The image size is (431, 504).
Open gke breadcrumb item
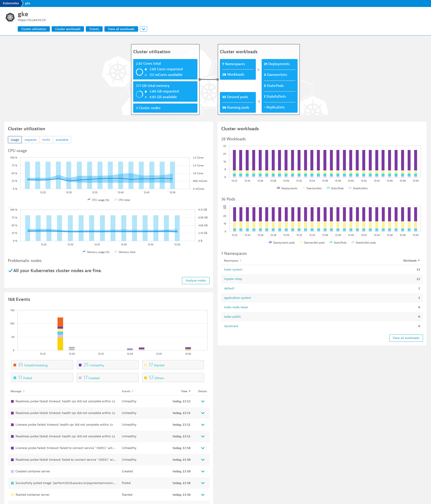point(28,3)
